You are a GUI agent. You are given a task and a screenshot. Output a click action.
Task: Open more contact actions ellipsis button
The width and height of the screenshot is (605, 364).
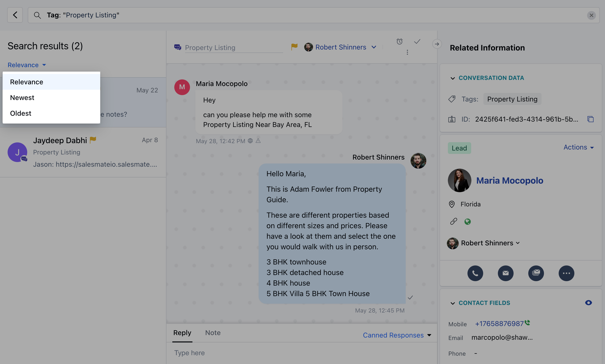tap(566, 273)
